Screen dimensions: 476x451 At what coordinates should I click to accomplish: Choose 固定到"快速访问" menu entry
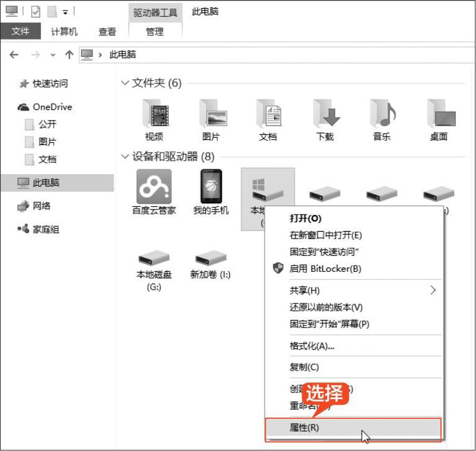(353, 251)
